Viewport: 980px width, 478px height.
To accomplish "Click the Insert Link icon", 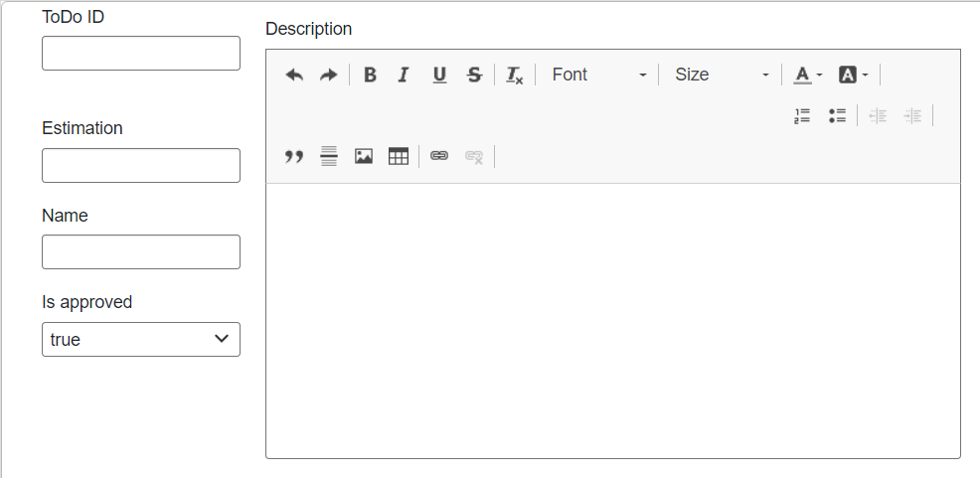I will click(439, 157).
